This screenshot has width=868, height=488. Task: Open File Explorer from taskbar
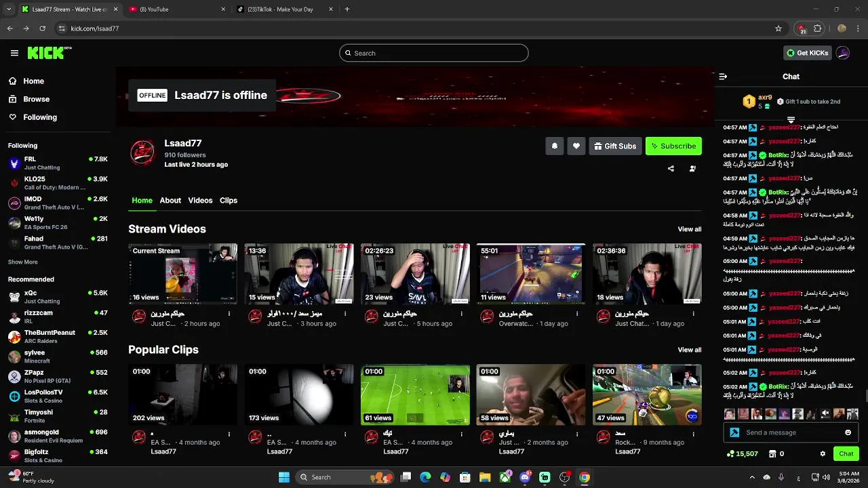(485, 477)
